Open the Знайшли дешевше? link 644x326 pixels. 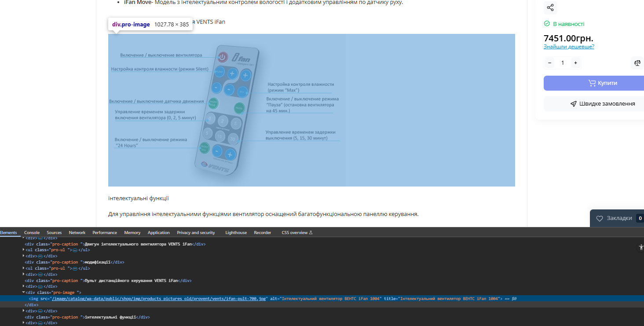(x=569, y=47)
